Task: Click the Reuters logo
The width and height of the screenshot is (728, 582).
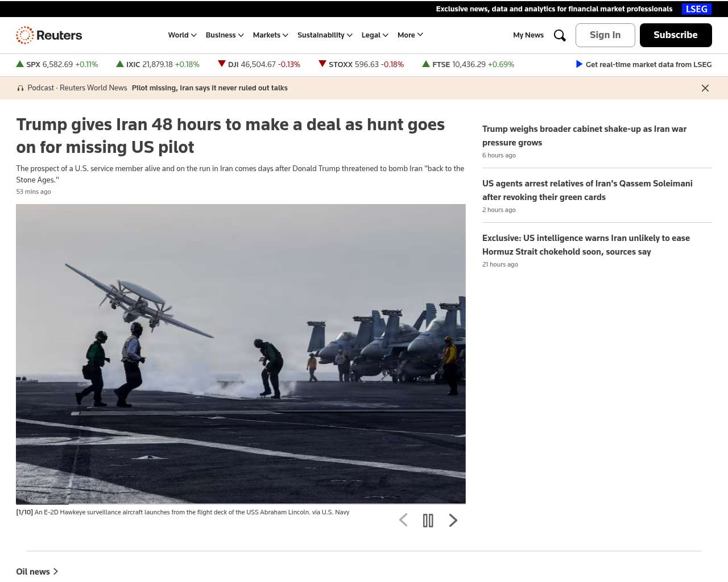Action: [x=49, y=35]
